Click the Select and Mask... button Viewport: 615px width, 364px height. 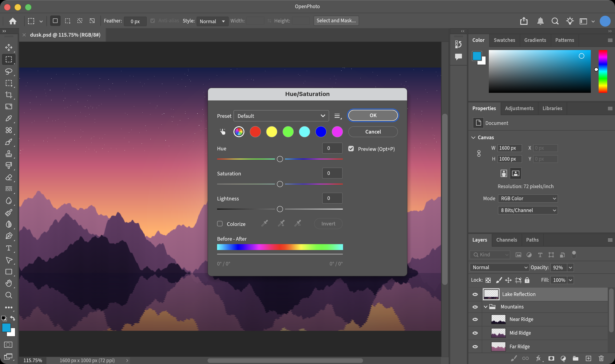336,21
